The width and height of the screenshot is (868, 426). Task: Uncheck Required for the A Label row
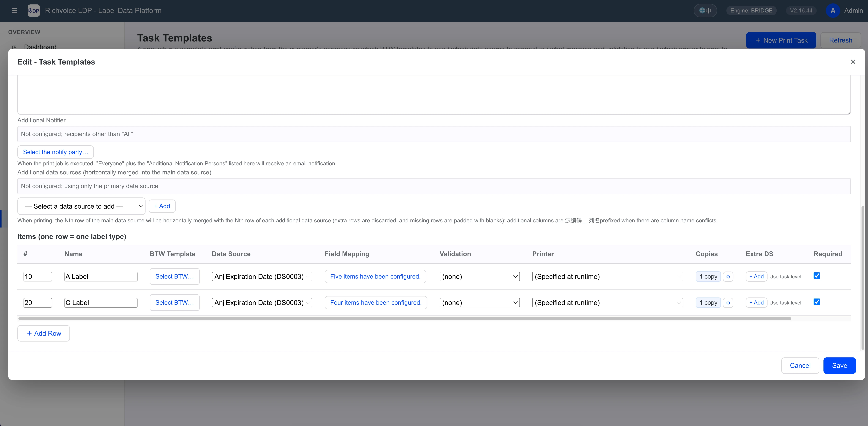(x=817, y=276)
